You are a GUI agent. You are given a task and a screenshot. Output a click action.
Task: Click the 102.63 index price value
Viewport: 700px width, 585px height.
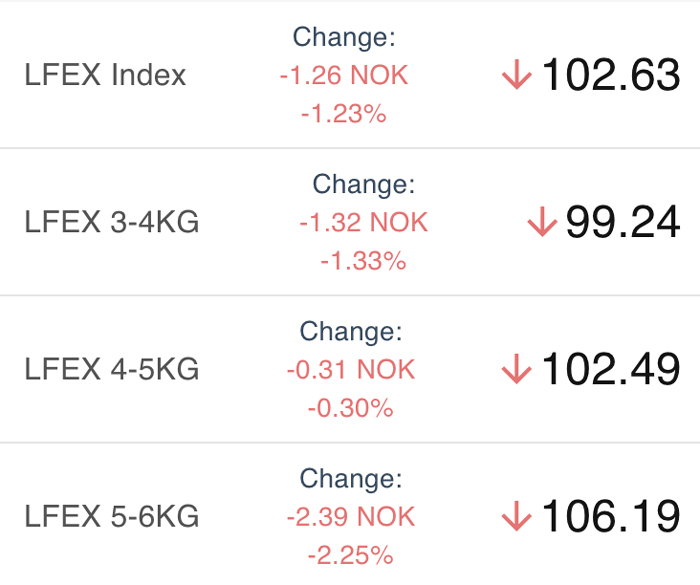point(611,75)
